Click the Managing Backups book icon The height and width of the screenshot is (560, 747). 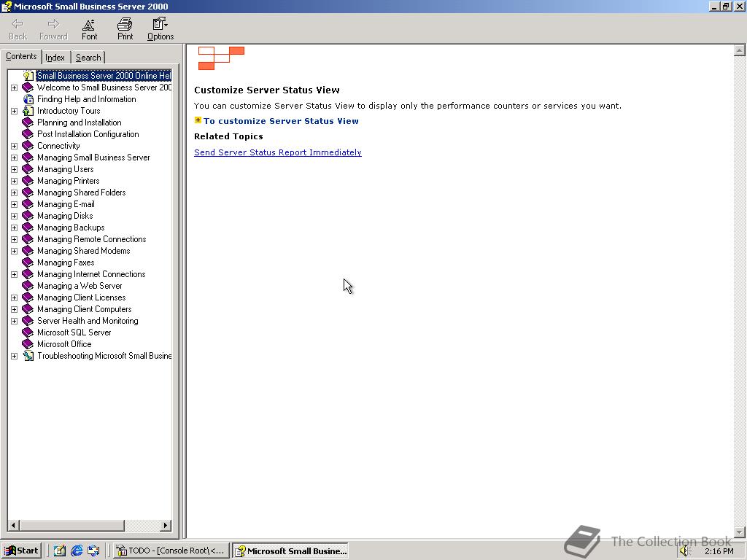(28, 227)
